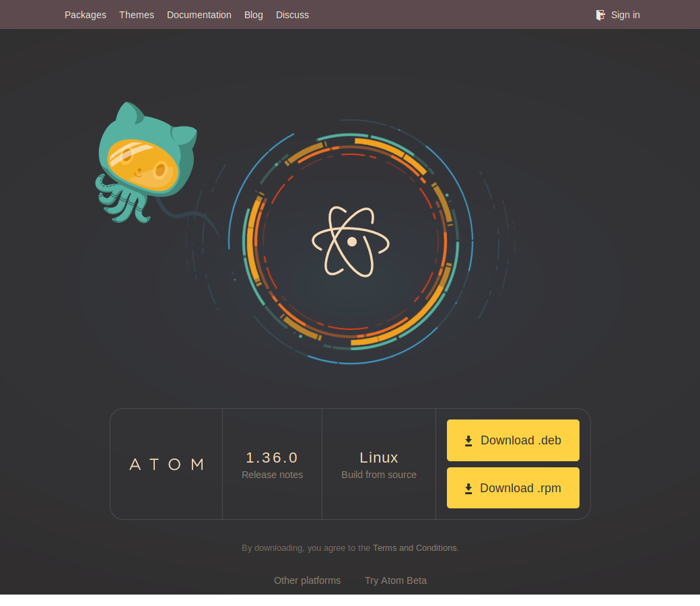This screenshot has width=700, height=606.
Task: Open the Build from source link
Action: pos(379,475)
